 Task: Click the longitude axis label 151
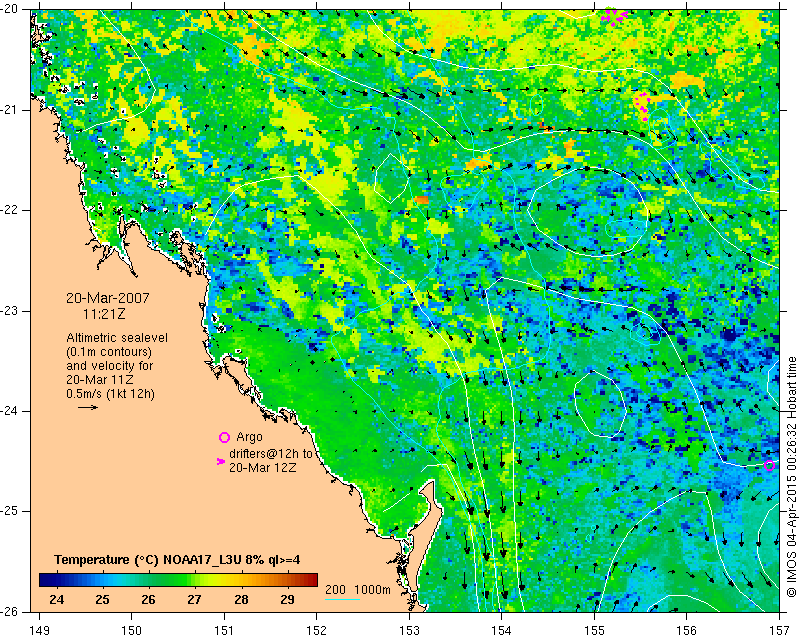coord(224,631)
